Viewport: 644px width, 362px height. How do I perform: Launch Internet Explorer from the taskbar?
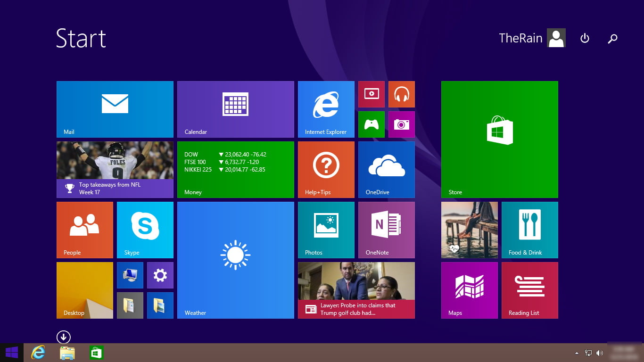coord(38,353)
